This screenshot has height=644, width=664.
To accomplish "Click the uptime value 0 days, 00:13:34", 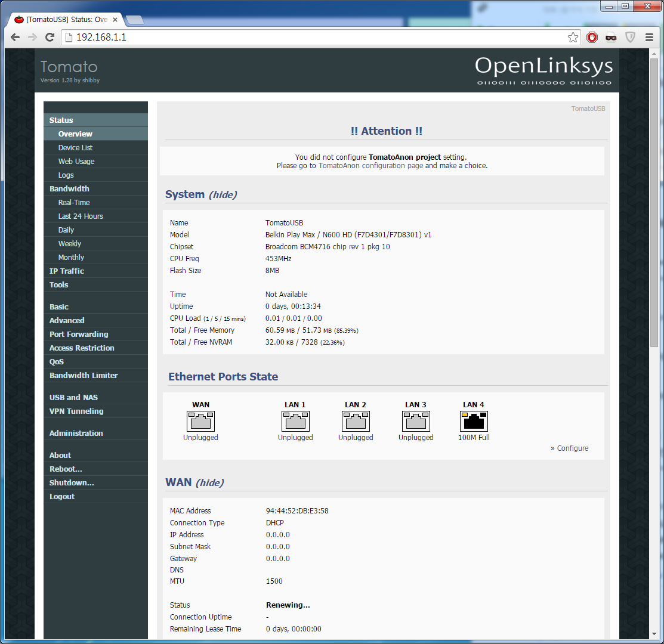I will click(293, 306).
